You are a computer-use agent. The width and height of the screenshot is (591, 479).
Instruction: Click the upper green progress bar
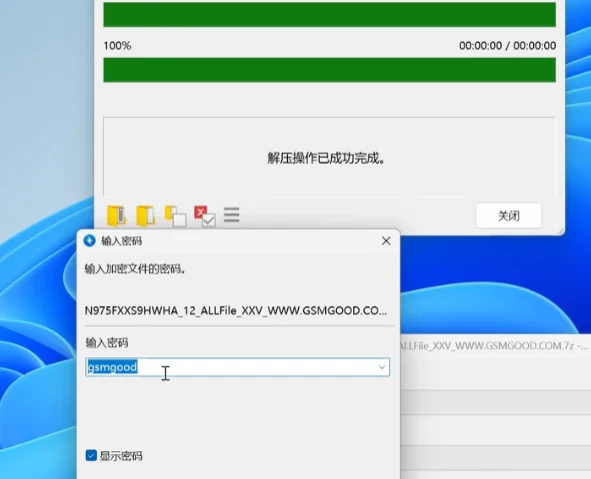[329, 15]
